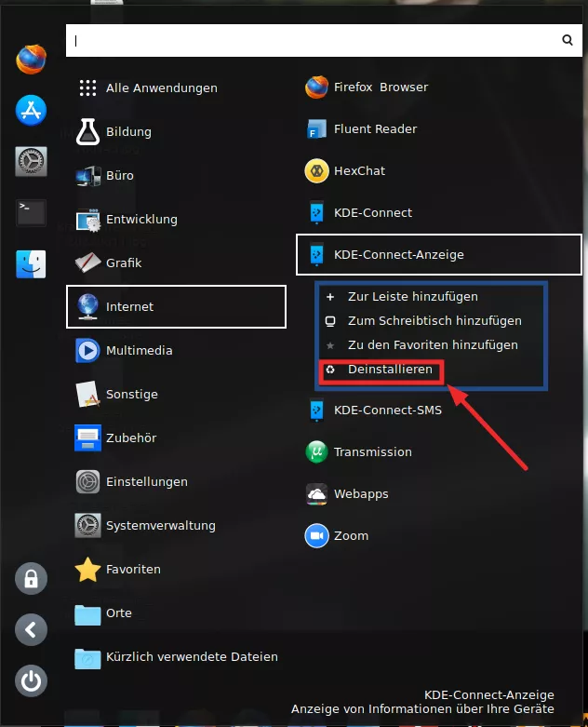Image resolution: width=588 pixels, height=727 pixels.
Task: Click the Webapps cloud icon
Action: [x=317, y=493]
